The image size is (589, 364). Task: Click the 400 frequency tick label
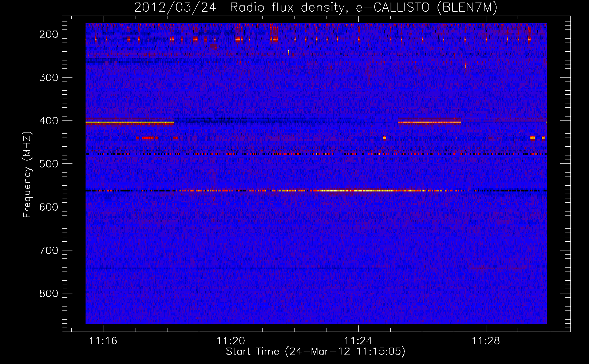pyautogui.click(x=49, y=121)
